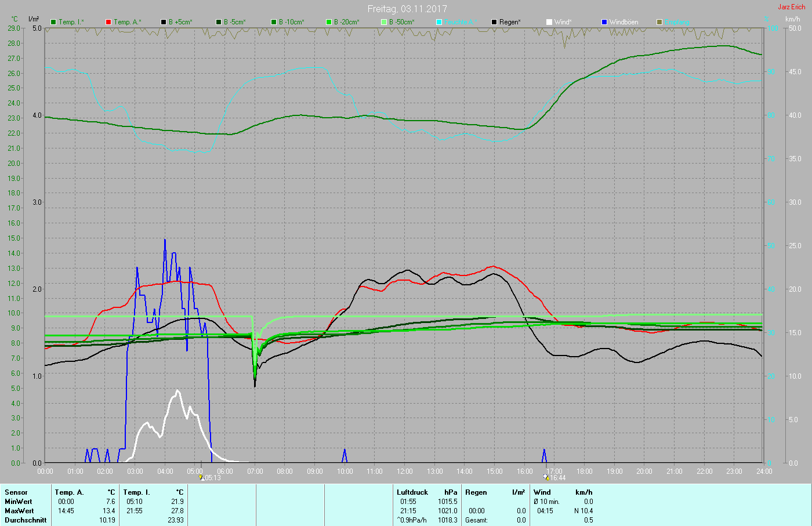This screenshot has width=812, height=526.
Task: Click the white Wind legend square
Action: click(x=549, y=22)
